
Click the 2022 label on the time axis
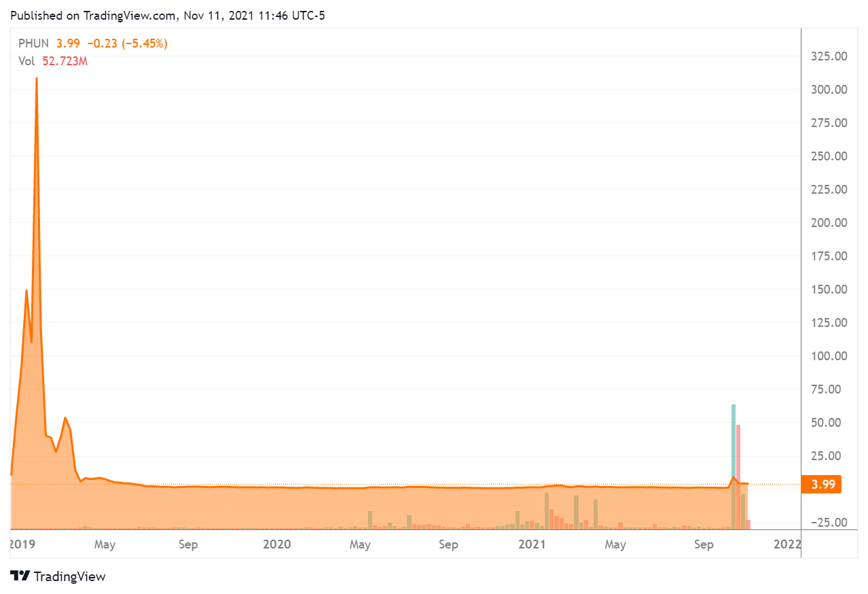tap(786, 544)
